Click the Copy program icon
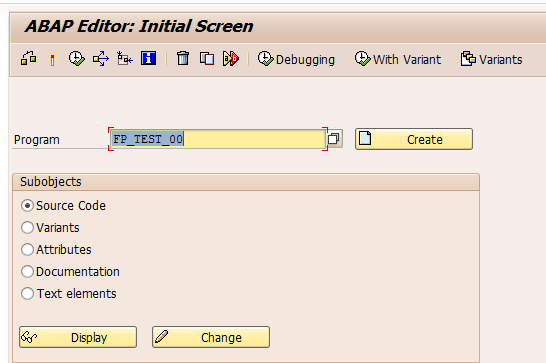 [x=207, y=59]
